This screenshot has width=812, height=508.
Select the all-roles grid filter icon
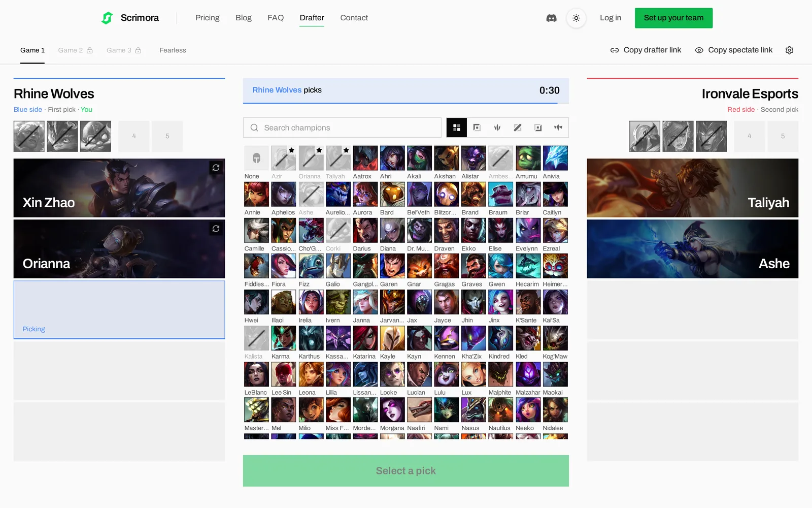click(457, 128)
